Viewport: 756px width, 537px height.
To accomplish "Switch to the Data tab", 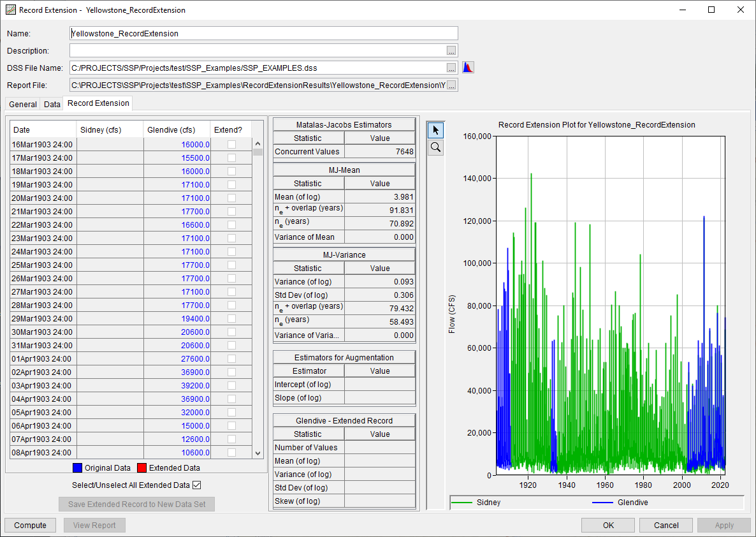I will coord(52,104).
